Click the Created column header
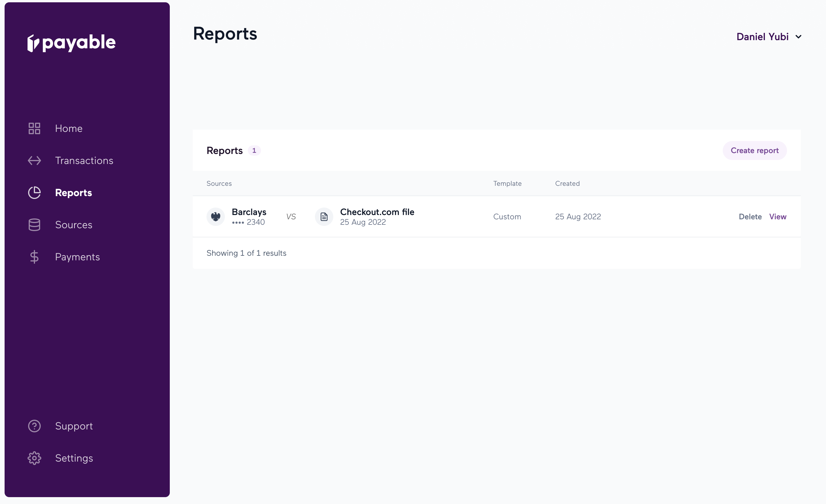 (567, 184)
